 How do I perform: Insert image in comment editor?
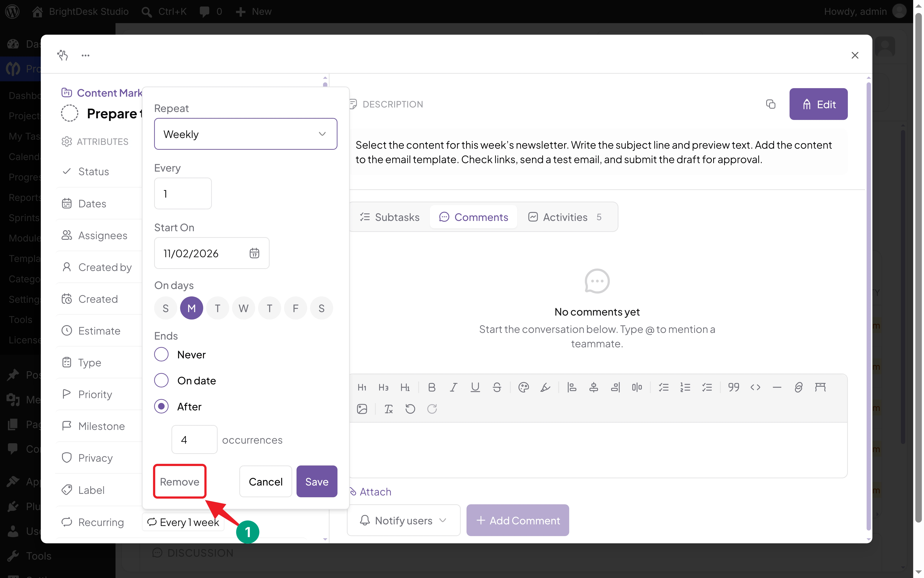pos(362,409)
